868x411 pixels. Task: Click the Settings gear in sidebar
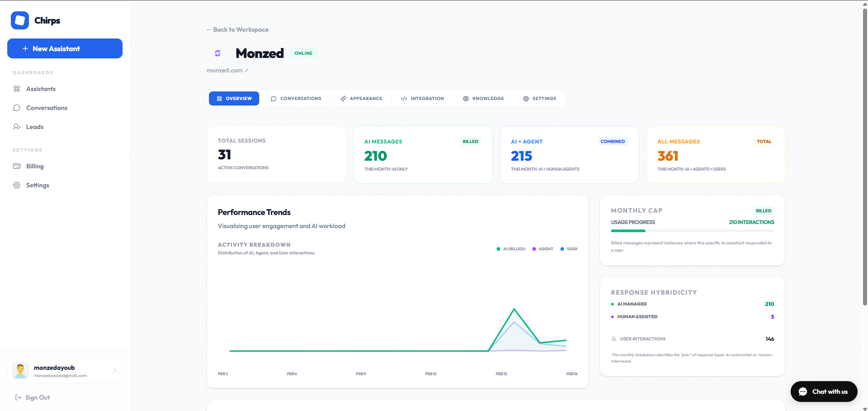(17, 185)
